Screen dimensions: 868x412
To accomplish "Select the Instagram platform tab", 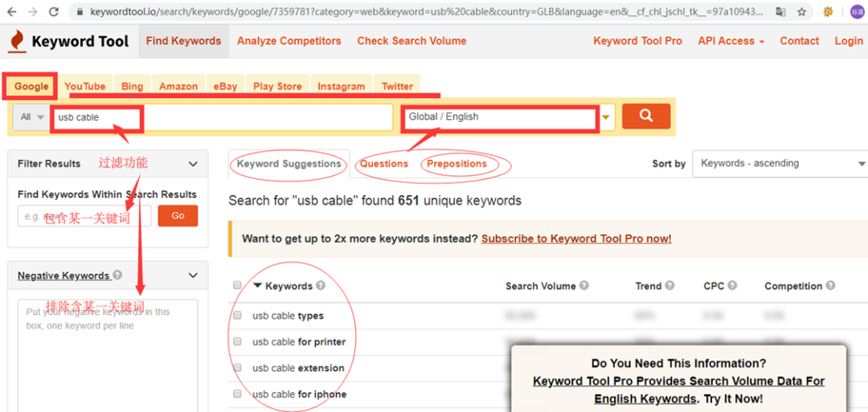I will (x=341, y=86).
